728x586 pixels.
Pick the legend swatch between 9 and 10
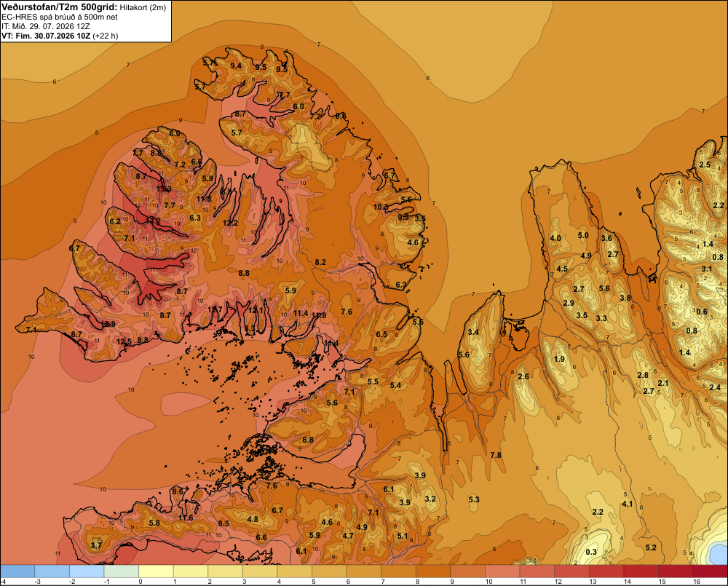467,571
